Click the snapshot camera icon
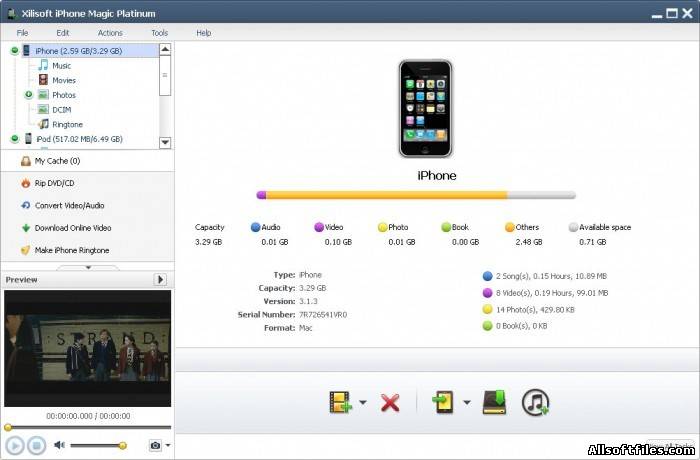 coord(155,445)
